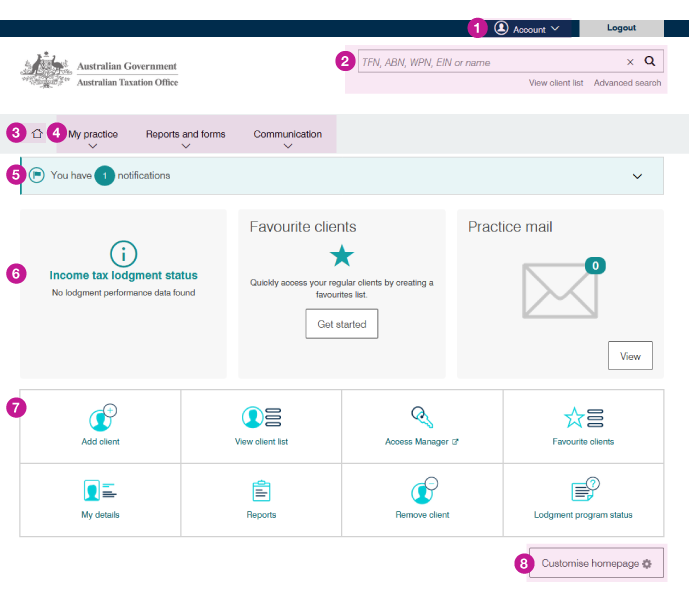The image size is (689, 602).
Task: Open the View client list tile
Action: [x=261, y=426]
